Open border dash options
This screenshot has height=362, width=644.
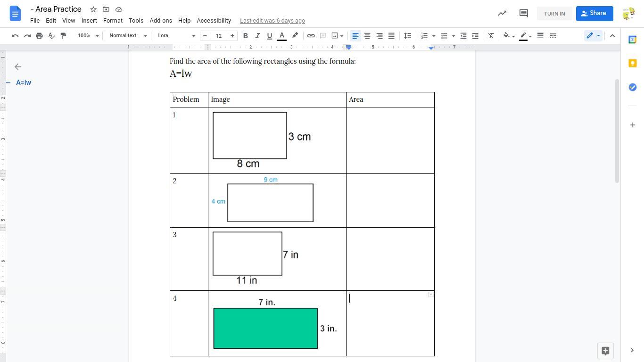tap(553, 36)
